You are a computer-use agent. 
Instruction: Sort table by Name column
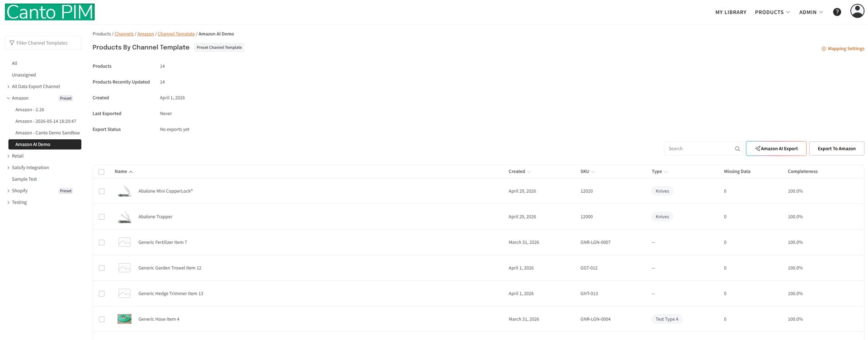[x=123, y=172]
